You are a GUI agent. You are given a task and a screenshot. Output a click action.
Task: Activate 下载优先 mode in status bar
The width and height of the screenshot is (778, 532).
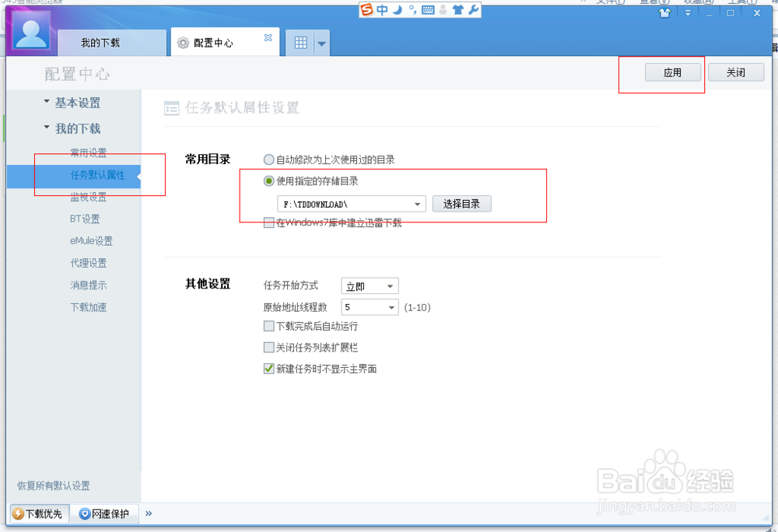pyautogui.click(x=38, y=513)
